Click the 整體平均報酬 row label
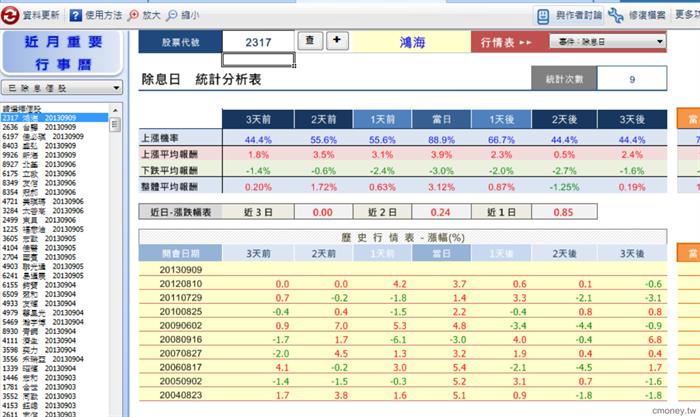This screenshot has width=700, height=417. [180, 186]
